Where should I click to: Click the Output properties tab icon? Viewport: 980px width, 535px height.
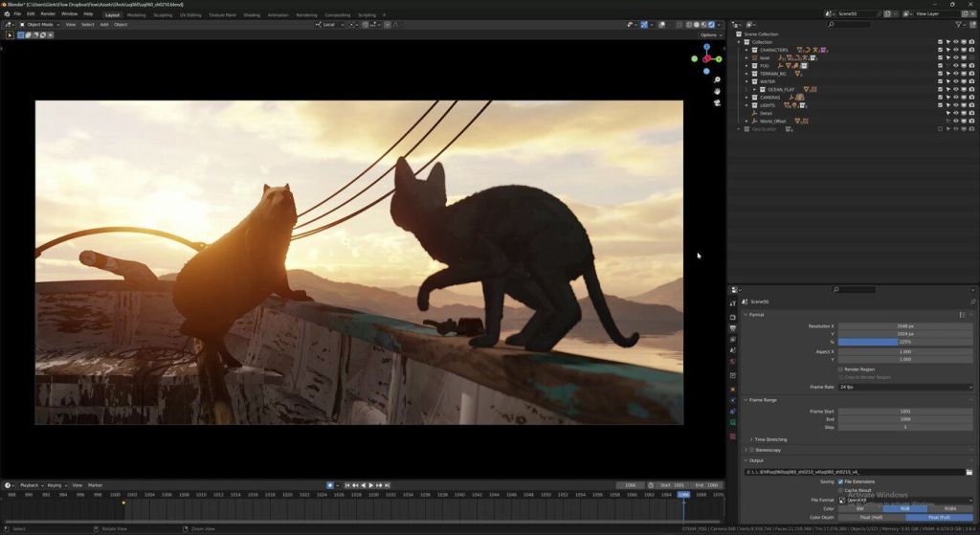click(x=733, y=328)
